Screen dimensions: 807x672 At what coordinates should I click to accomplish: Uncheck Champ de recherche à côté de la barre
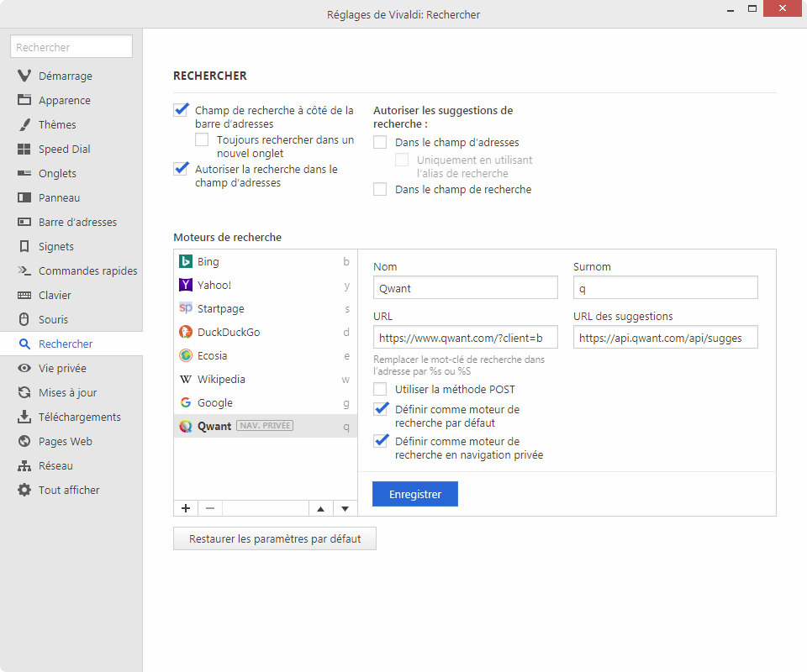(181, 110)
